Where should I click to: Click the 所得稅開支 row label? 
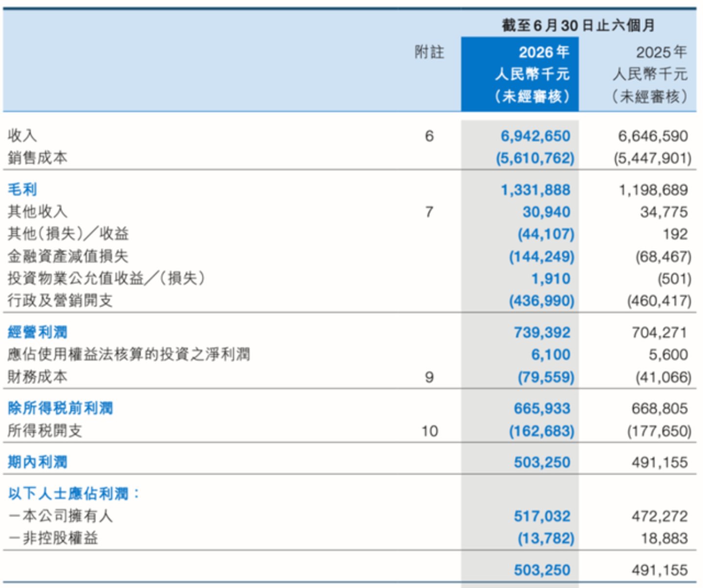(45, 431)
